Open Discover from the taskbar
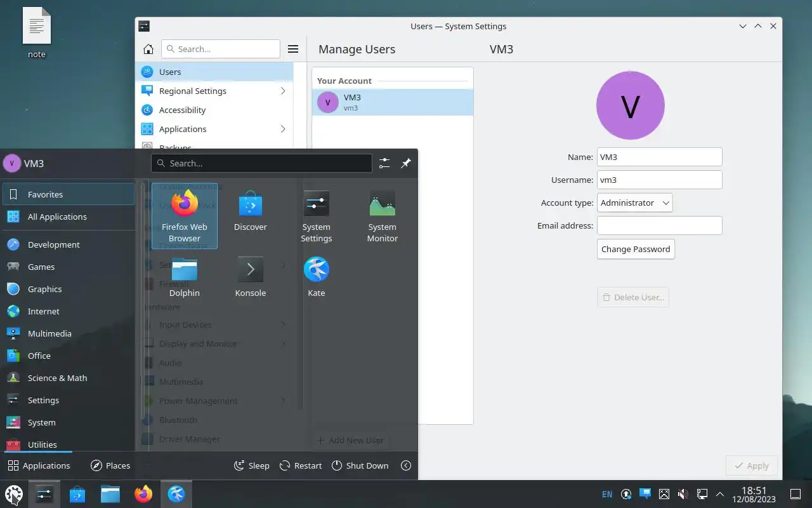 pyautogui.click(x=77, y=493)
